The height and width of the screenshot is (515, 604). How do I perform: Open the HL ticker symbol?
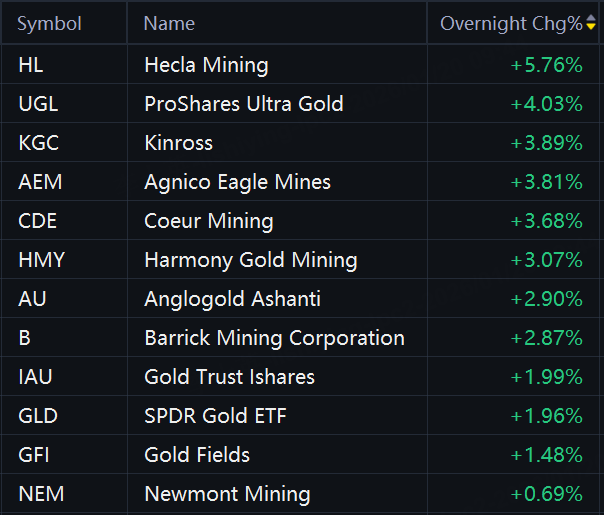31,66
